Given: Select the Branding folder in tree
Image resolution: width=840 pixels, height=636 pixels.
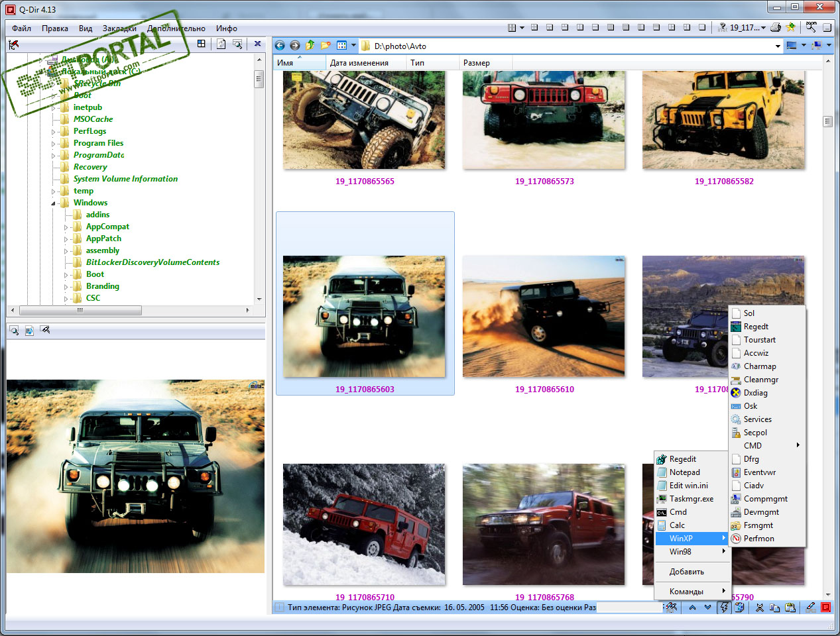Looking at the screenshot, I should (103, 286).
